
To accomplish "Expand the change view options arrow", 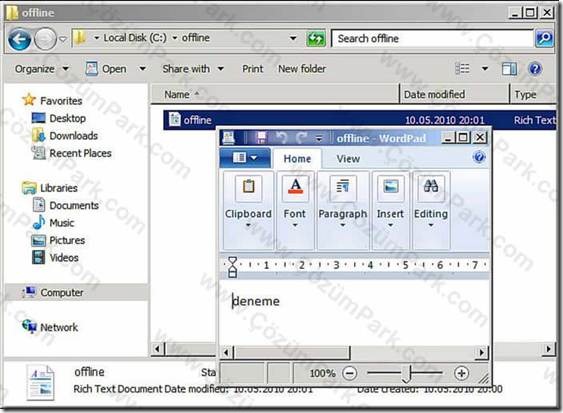I will (x=485, y=69).
